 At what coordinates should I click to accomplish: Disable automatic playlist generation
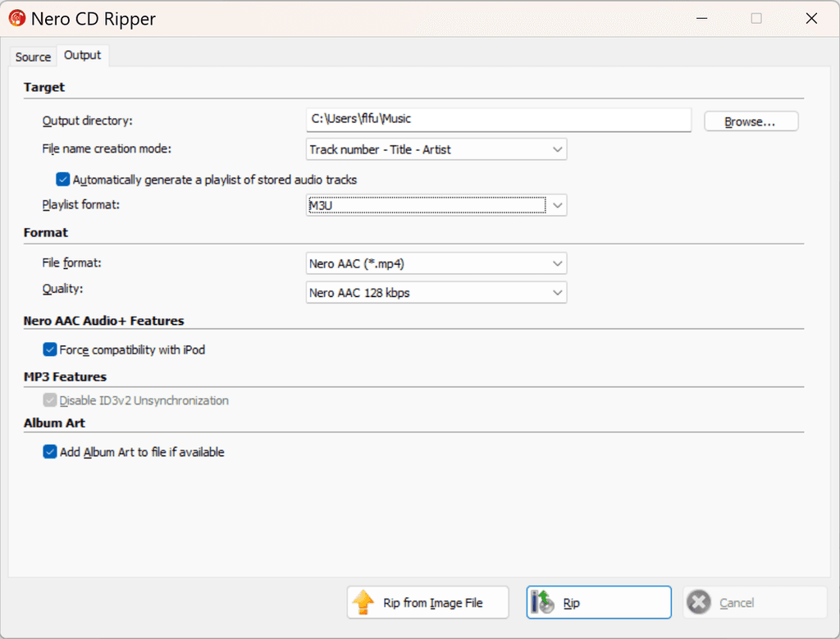click(x=62, y=179)
